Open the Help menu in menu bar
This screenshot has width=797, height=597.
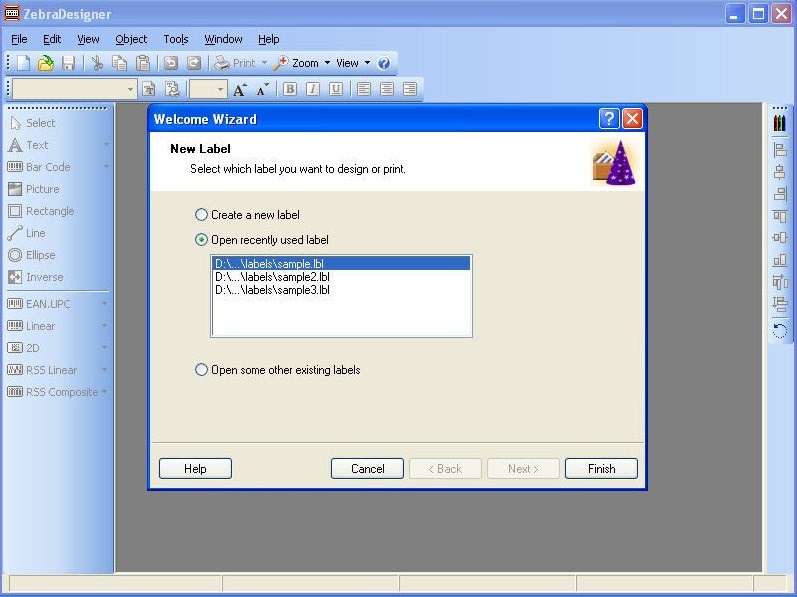[x=268, y=39]
